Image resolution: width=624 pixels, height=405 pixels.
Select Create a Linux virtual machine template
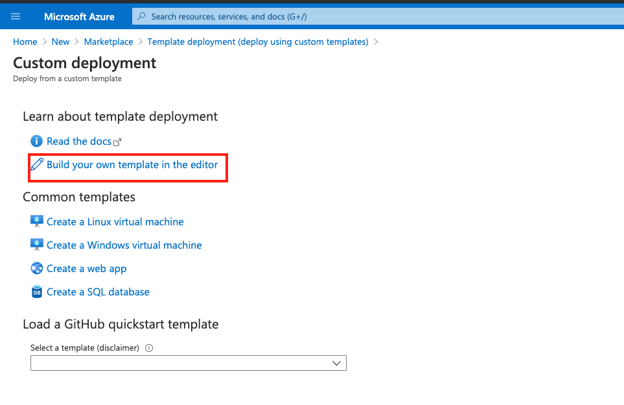115,222
